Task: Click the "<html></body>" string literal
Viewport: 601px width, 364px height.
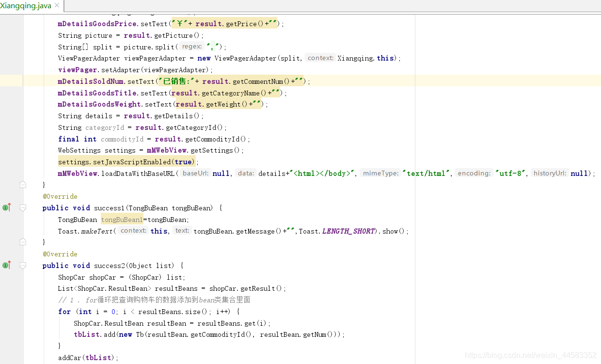Action: pyautogui.click(x=322, y=174)
